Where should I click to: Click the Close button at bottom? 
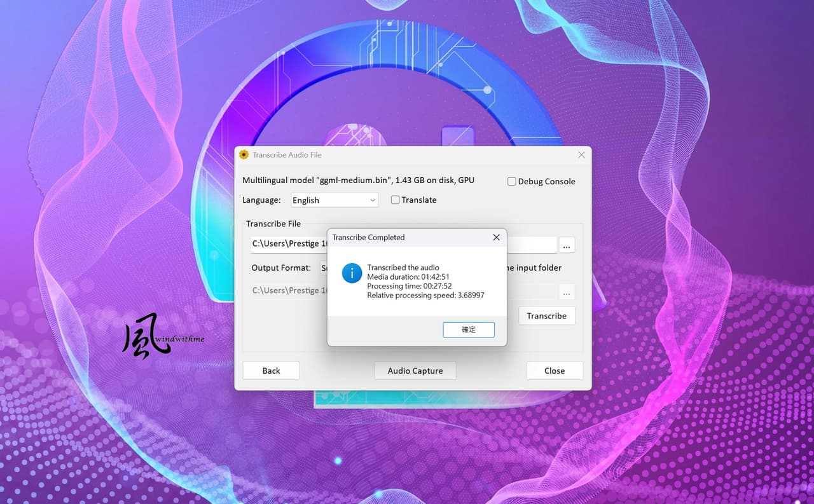point(555,371)
